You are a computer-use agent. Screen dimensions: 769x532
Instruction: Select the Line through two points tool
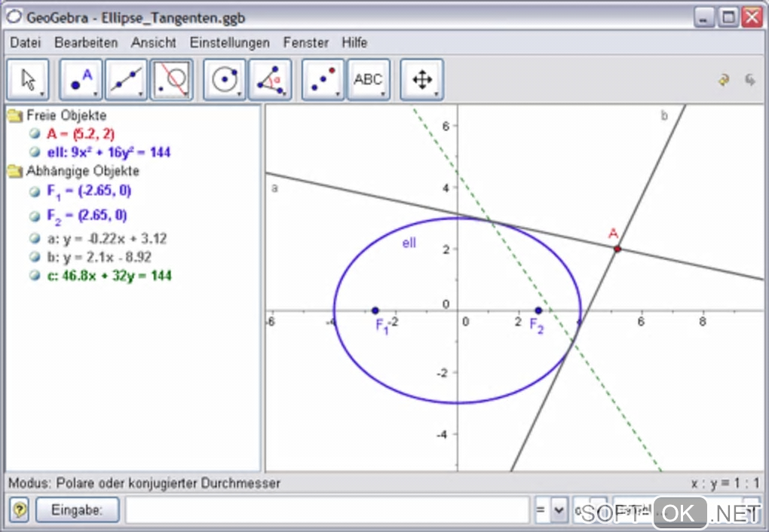pos(126,80)
